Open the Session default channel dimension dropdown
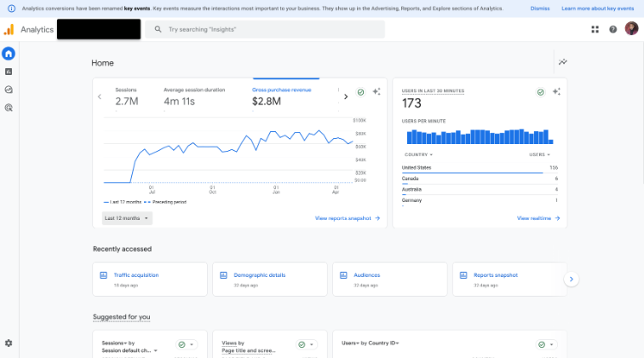Viewport: 644px width, 358px height. click(x=129, y=350)
